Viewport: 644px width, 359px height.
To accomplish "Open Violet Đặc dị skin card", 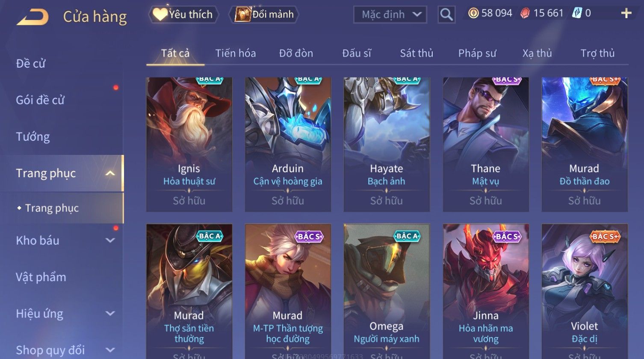I will [585, 291].
